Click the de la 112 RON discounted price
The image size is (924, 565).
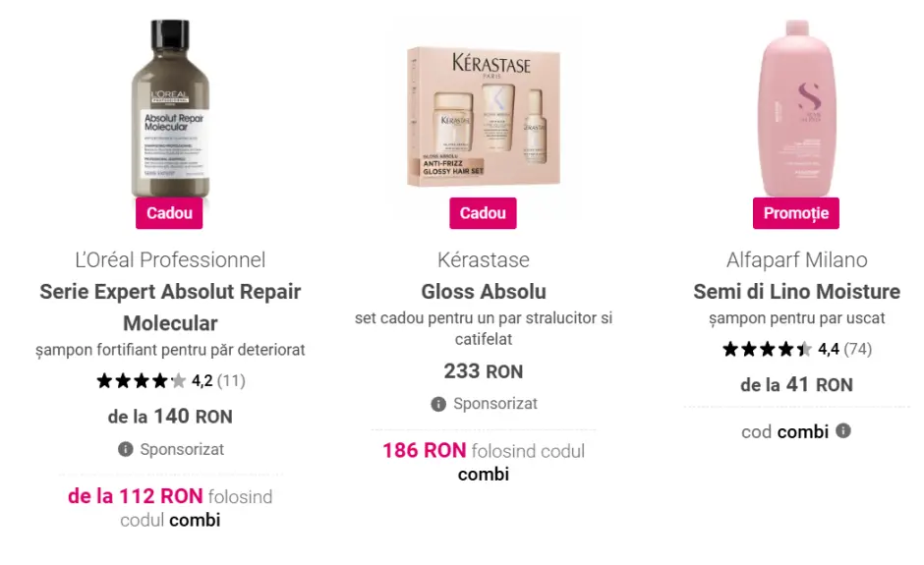click(135, 496)
